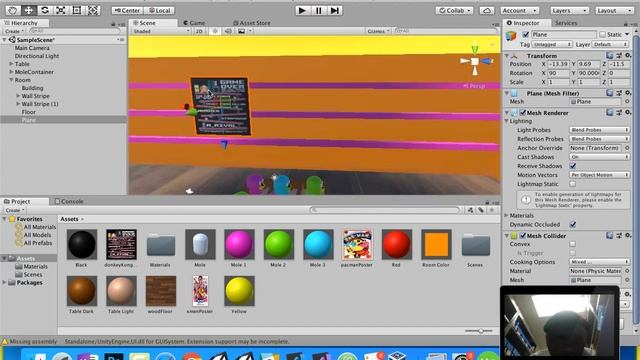Switch to the Console tab
640x360 pixels.
(69, 202)
